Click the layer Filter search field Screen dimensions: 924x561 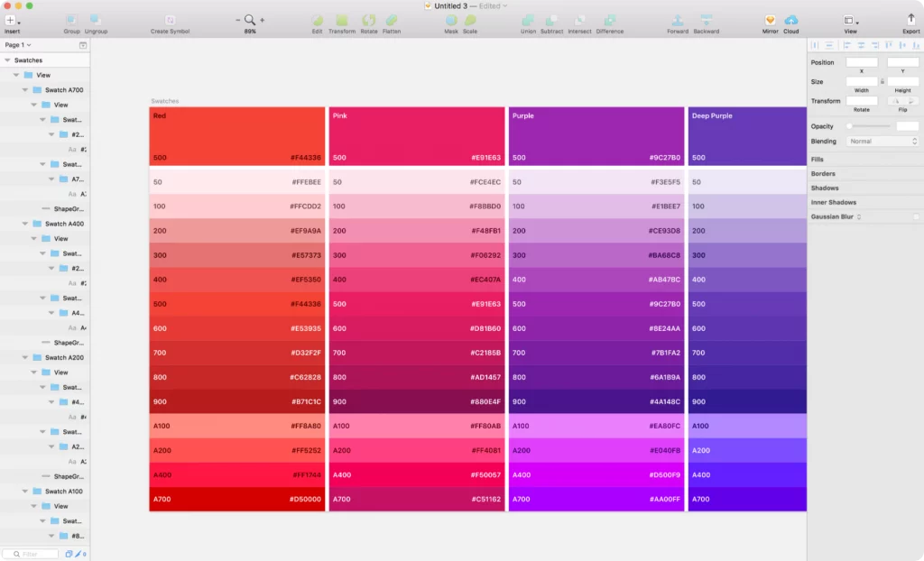[x=30, y=554]
